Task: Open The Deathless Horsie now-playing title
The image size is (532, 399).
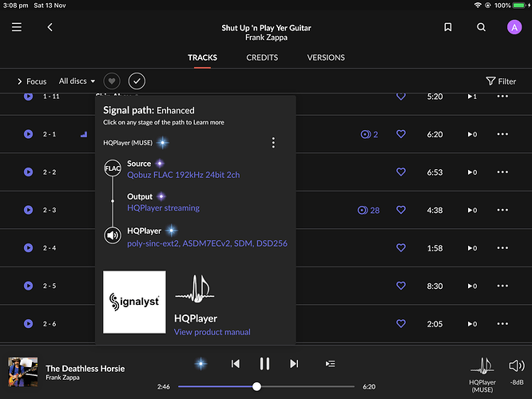Action: point(85,369)
